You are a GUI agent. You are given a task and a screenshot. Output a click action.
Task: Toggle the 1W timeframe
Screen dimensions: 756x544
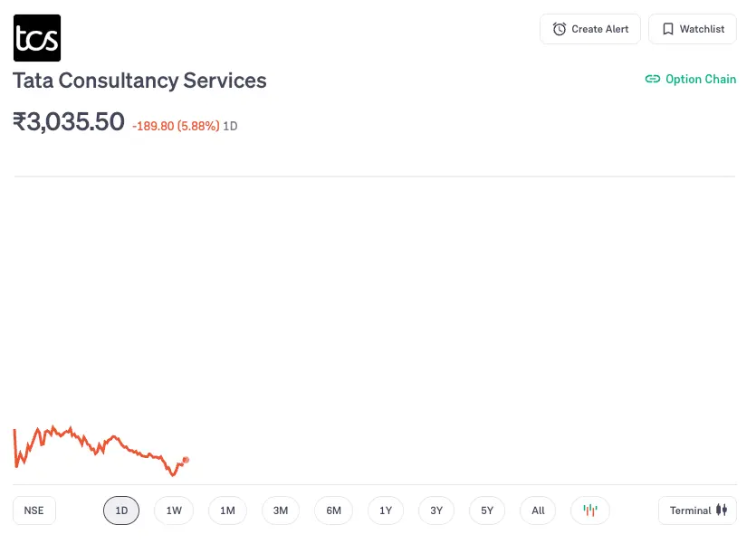174,511
